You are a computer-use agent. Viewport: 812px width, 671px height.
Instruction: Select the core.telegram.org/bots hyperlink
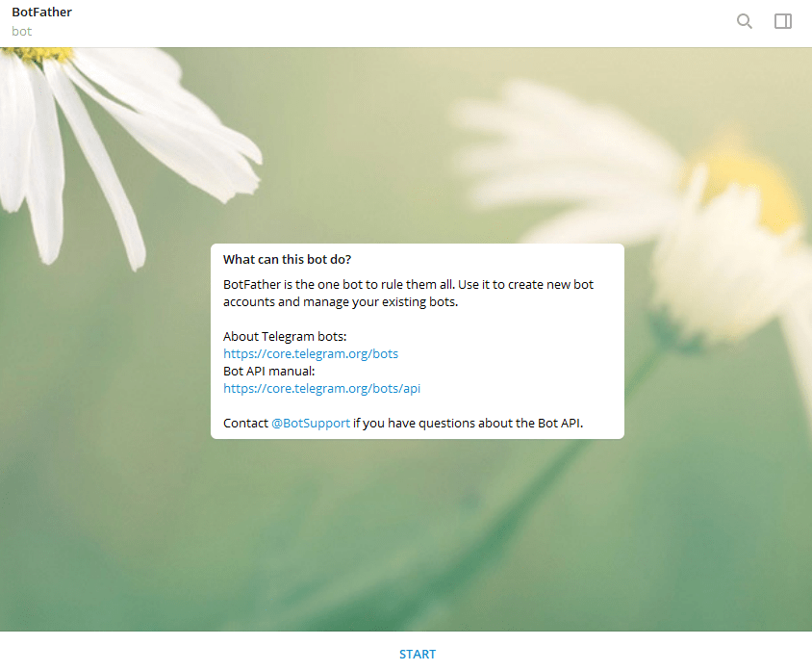tap(310, 353)
